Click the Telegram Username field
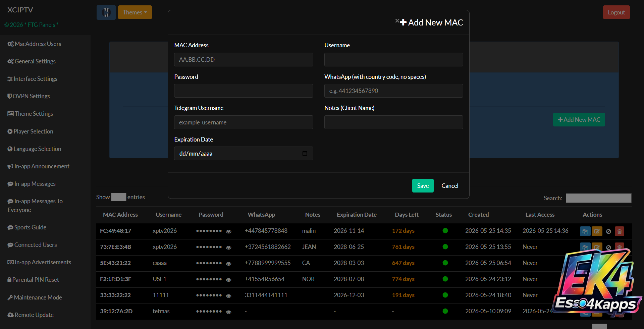644x329 pixels. [244, 122]
